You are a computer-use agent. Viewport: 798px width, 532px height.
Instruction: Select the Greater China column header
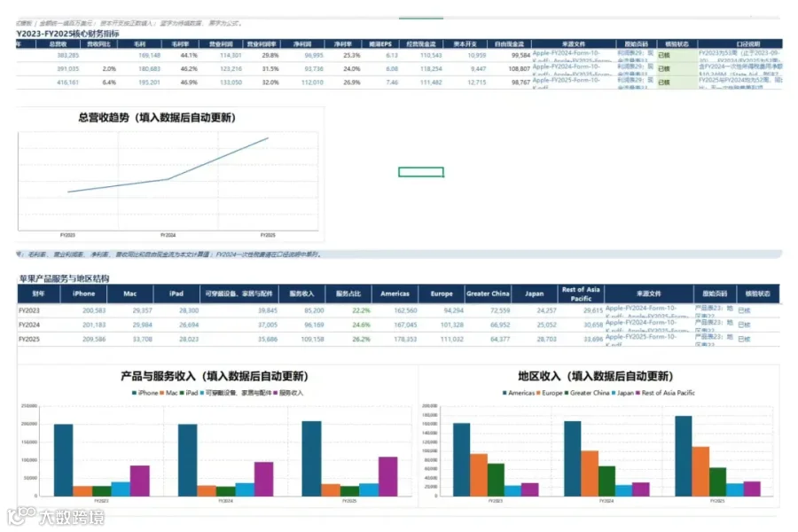(488, 293)
